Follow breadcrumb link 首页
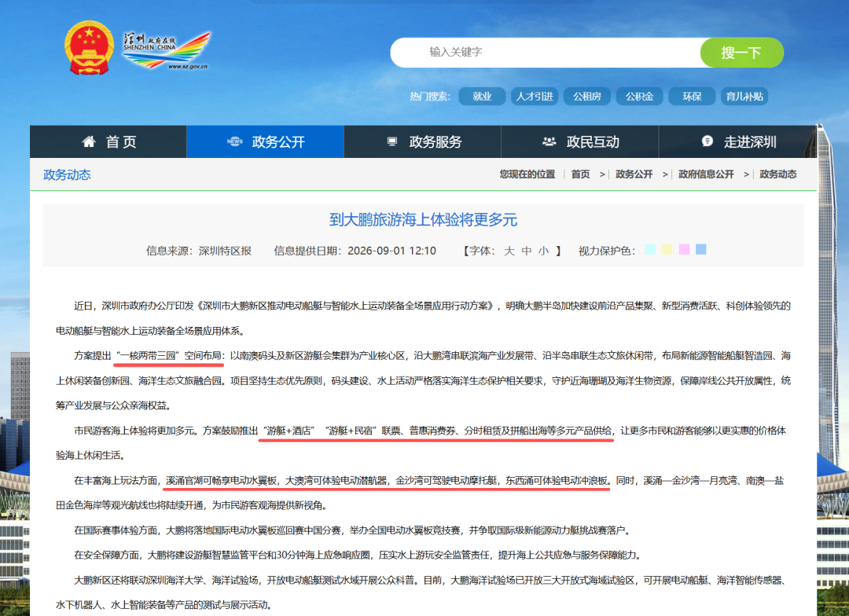The image size is (849, 616). 580,174
